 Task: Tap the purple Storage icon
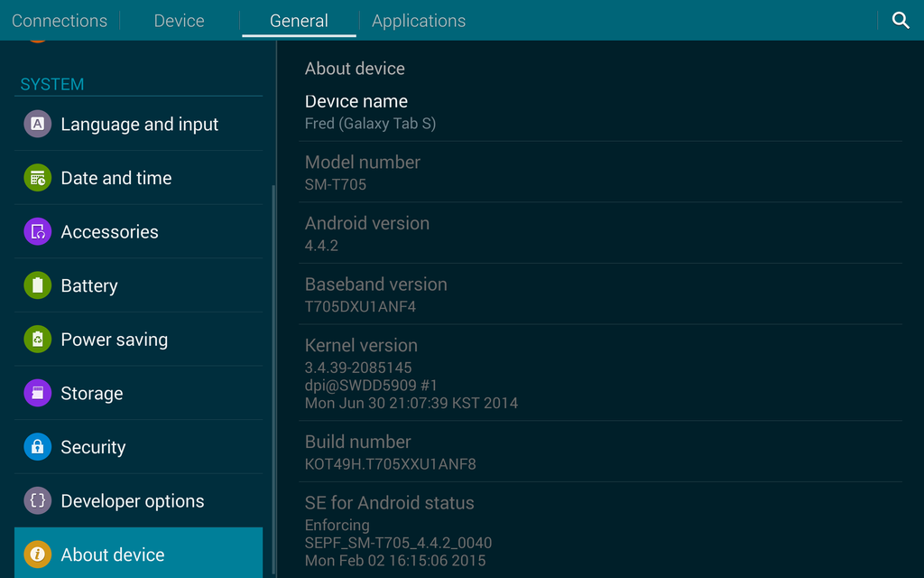tap(37, 393)
